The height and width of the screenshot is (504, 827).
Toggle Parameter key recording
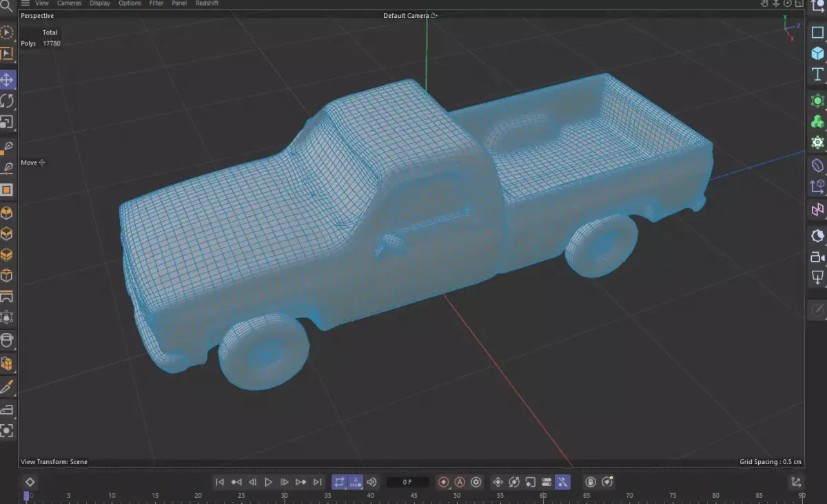(x=547, y=482)
